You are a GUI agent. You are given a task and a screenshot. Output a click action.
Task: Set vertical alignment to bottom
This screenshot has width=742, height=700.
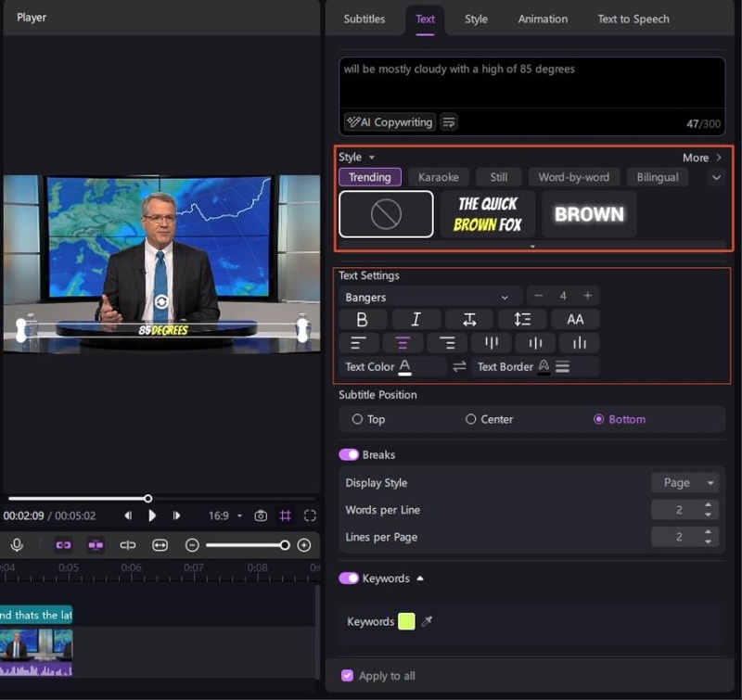[579, 343]
